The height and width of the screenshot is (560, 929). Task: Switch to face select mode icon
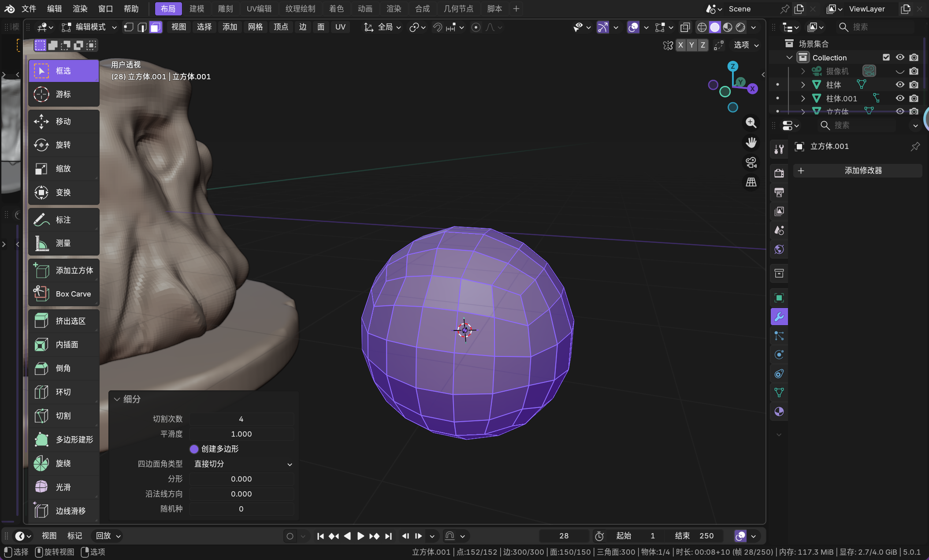156,27
